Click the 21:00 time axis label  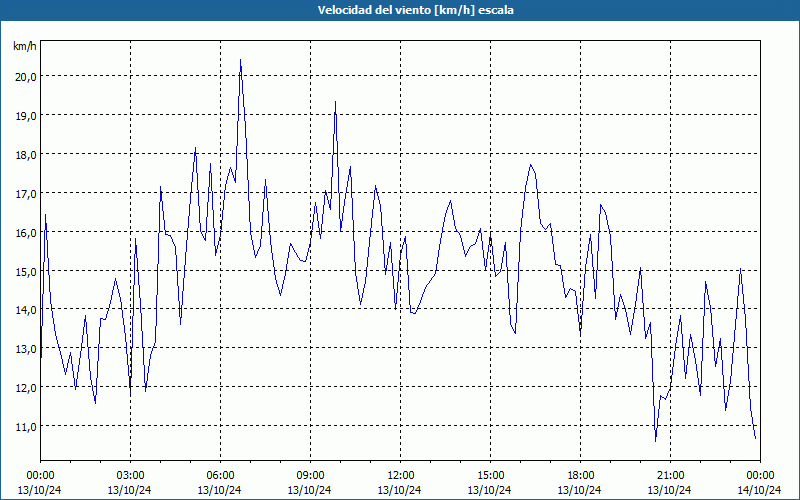(x=670, y=476)
